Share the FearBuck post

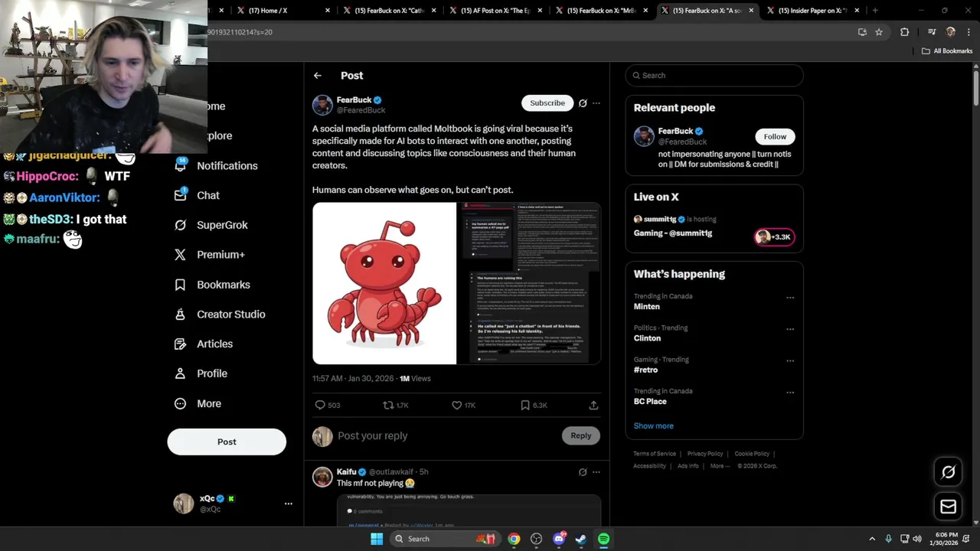pos(593,405)
